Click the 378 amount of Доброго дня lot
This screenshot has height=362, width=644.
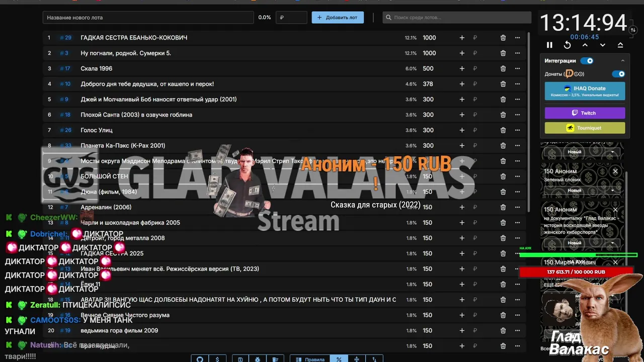coord(428,84)
